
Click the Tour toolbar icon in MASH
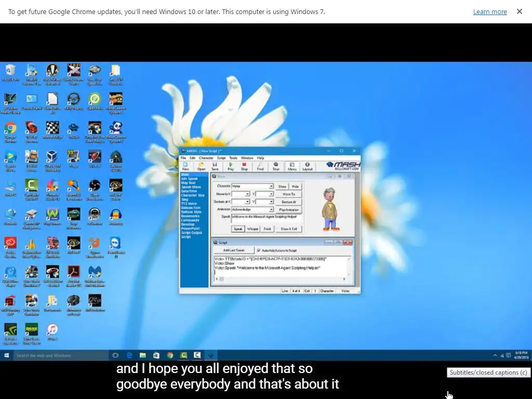tap(276, 166)
